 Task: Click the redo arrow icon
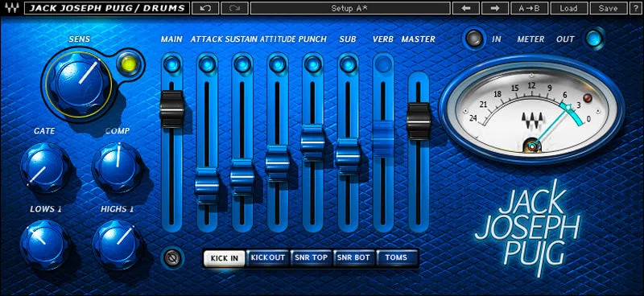(234, 8)
